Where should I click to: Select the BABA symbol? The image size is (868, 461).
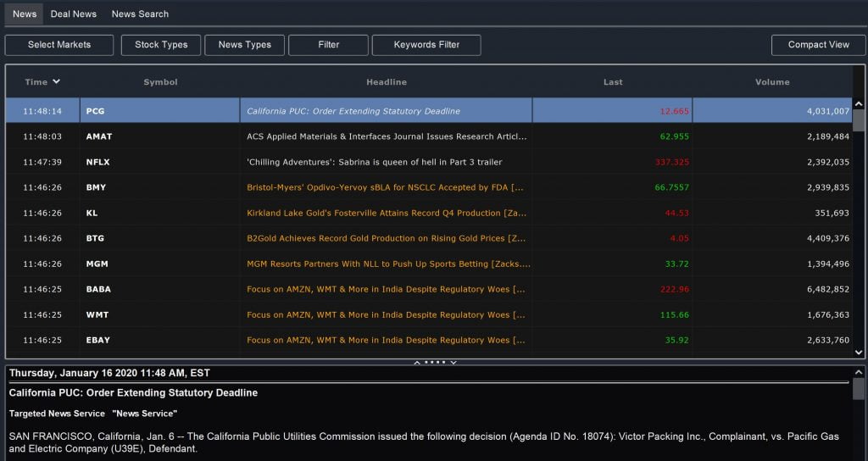click(x=98, y=290)
